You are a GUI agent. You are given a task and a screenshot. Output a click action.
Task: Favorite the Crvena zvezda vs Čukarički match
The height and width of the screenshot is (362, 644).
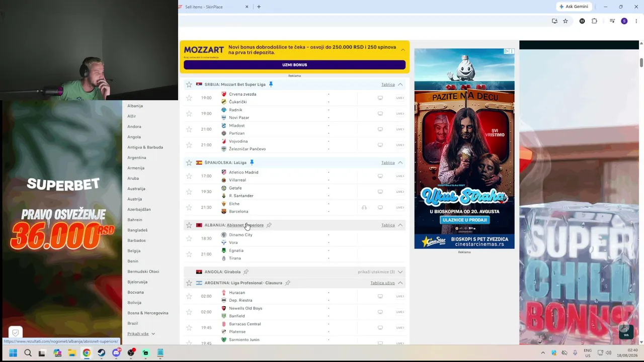(x=189, y=98)
